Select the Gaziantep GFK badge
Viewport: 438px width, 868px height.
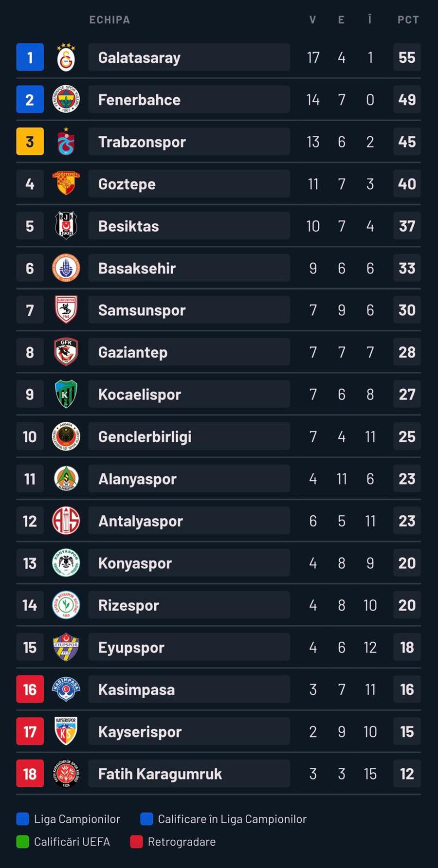tap(66, 352)
